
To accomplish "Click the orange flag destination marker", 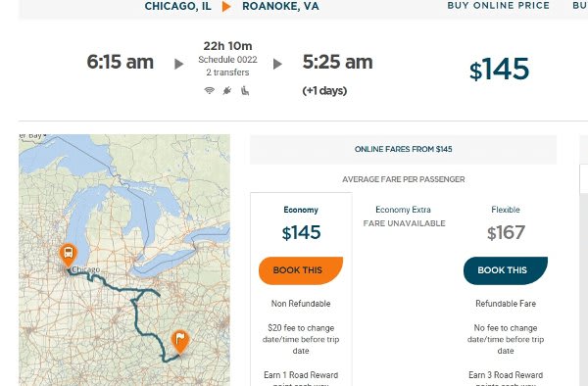I will coord(180,342).
